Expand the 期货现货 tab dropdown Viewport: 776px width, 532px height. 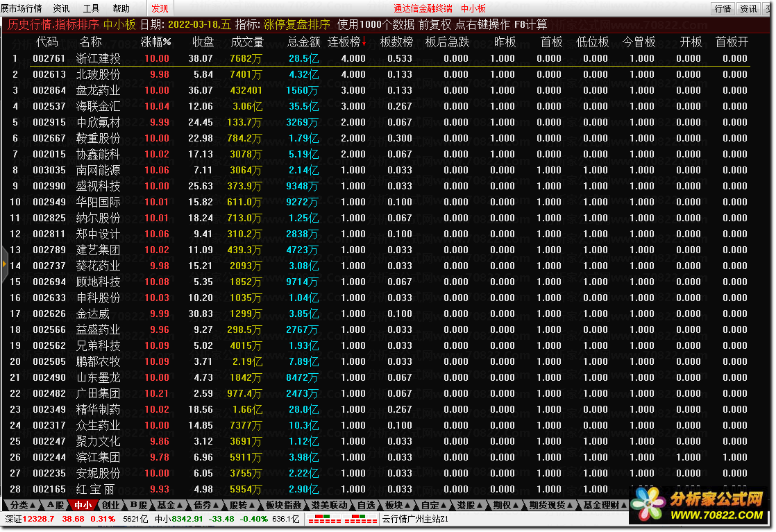pyautogui.click(x=550, y=505)
